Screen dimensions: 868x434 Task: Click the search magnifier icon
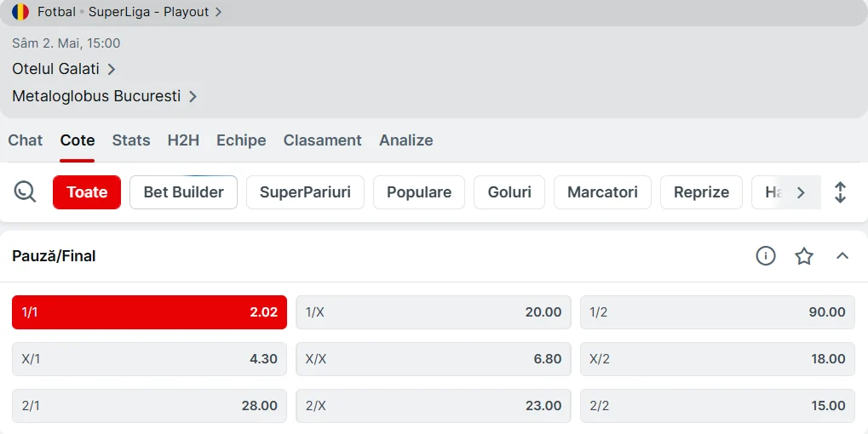25,191
